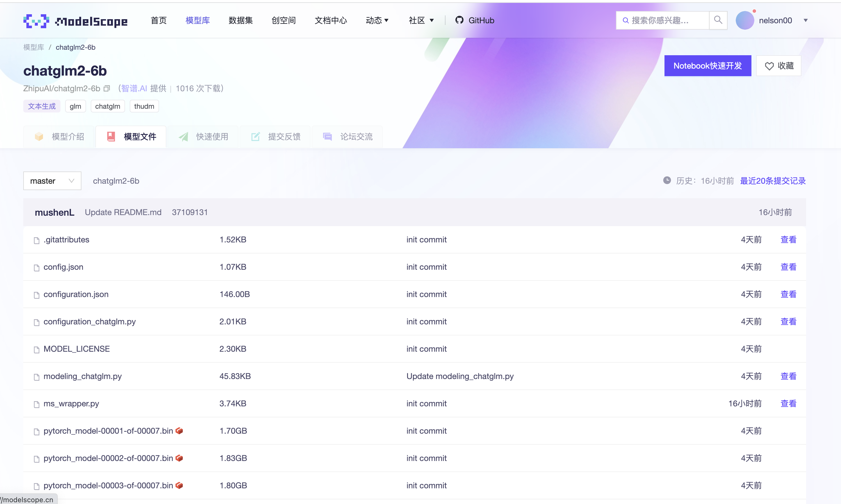This screenshot has height=504, width=841.
Task: Click the search magnifier button
Action: (x=718, y=20)
